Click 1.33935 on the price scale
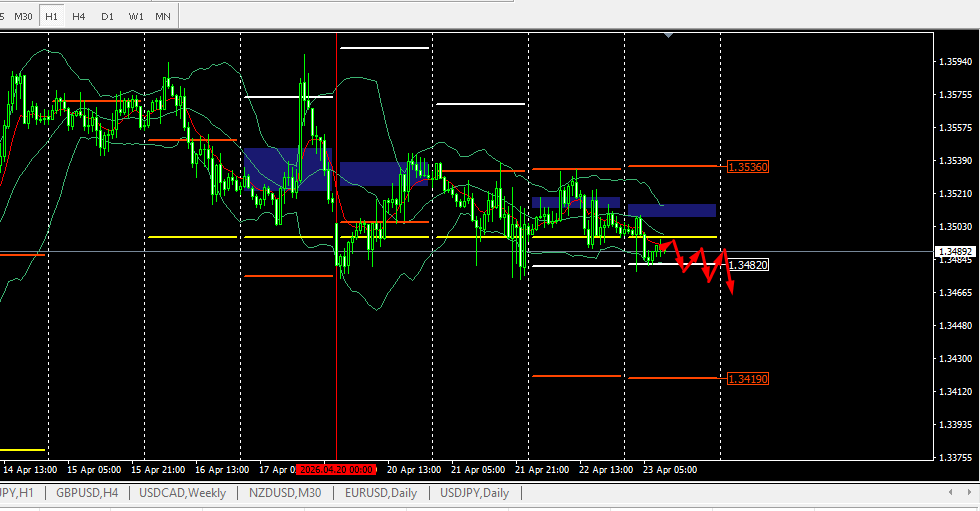 point(956,425)
